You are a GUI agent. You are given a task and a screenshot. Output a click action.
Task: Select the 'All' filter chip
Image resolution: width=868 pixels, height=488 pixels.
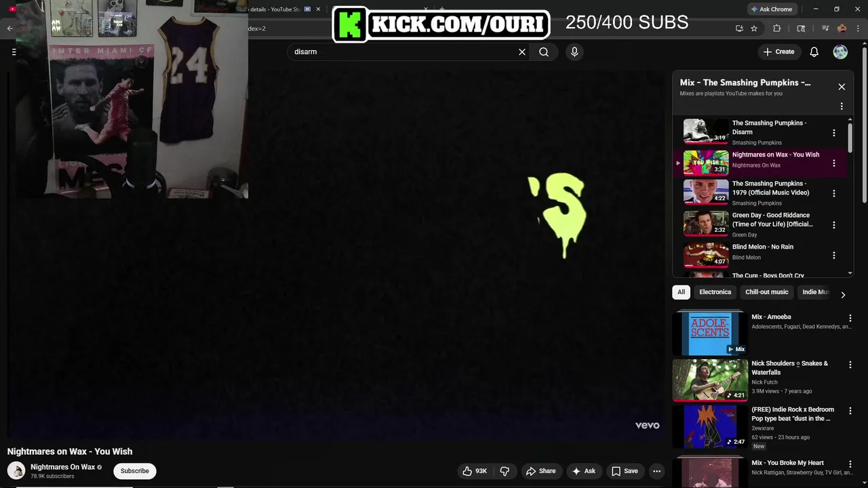[681, 292]
